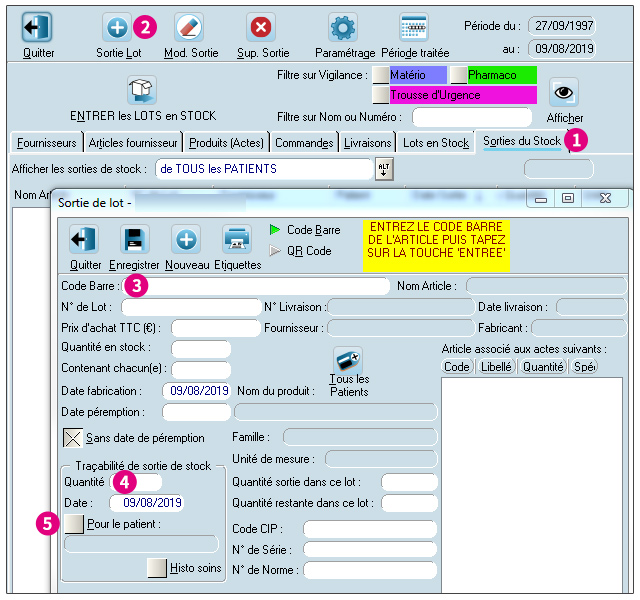Click Quantité sortie dans ce lot field

[409, 482]
